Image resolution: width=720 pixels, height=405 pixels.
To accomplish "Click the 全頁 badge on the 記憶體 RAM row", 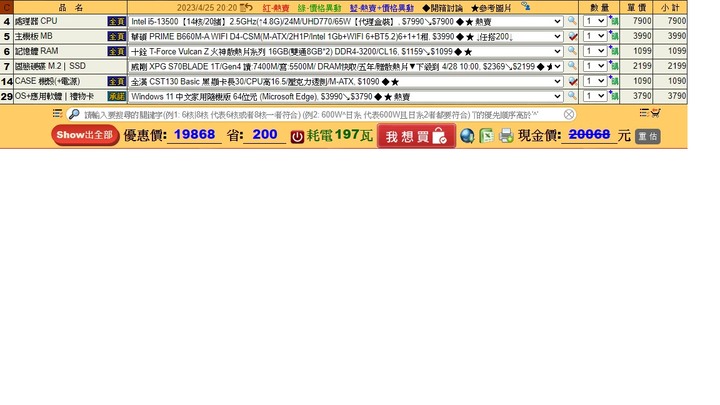I will tap(117, 51).
